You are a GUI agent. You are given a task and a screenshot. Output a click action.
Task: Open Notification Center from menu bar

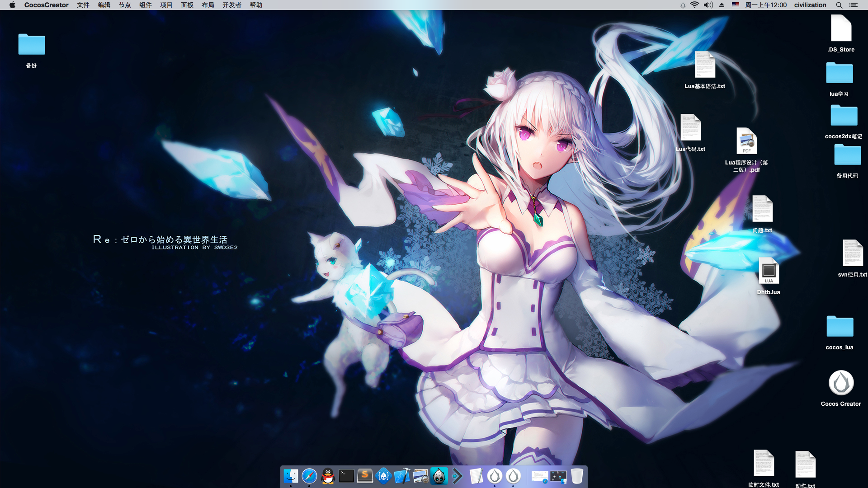click(854, 5)
